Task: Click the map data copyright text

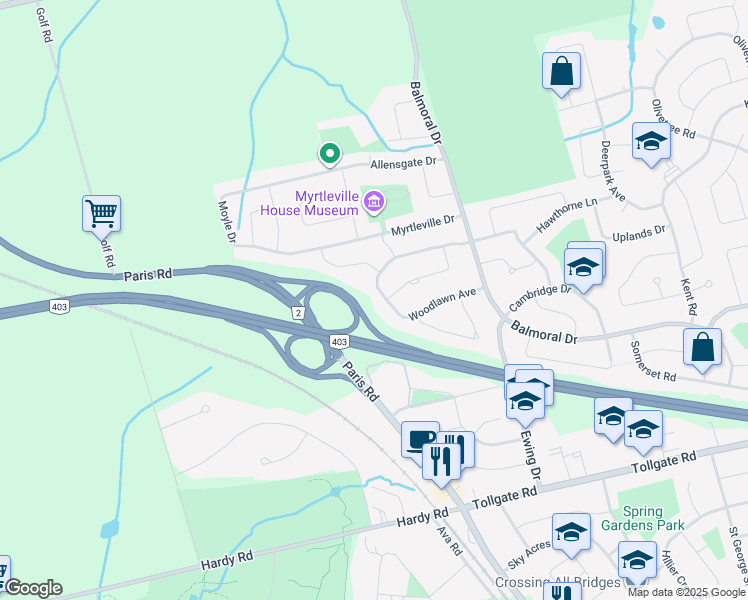Action: coord(686,593)
